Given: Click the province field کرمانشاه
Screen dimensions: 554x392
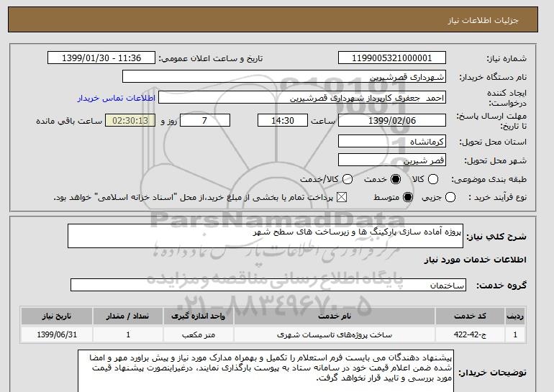Looking at the screenshot, I should [392, 141].
